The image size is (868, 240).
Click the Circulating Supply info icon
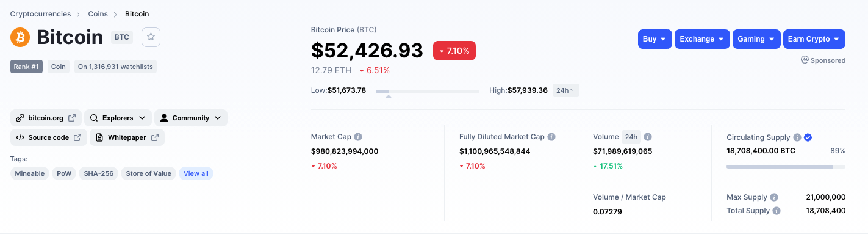click(796, 137)
